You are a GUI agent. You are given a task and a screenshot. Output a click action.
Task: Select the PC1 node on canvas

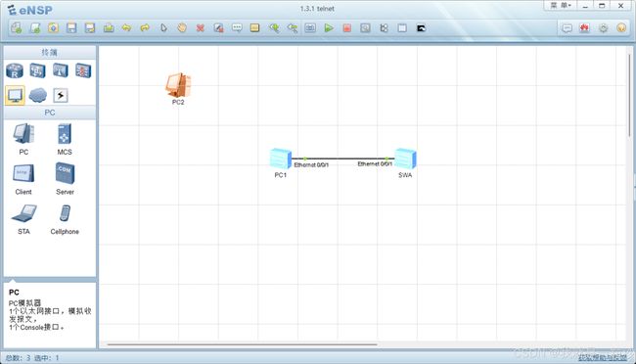(x=281, y=159)
